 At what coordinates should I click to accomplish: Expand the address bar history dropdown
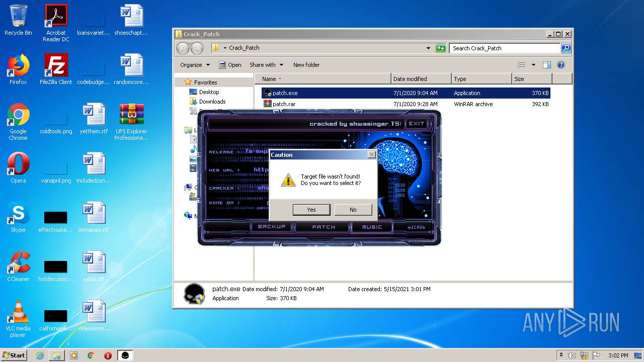point(428,48)
